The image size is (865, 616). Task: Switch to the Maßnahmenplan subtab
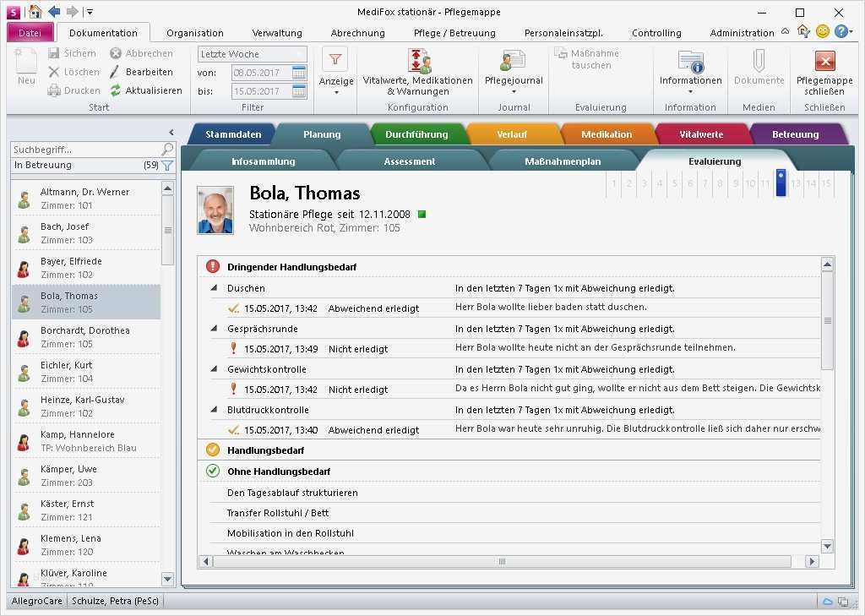coord(563,161)
